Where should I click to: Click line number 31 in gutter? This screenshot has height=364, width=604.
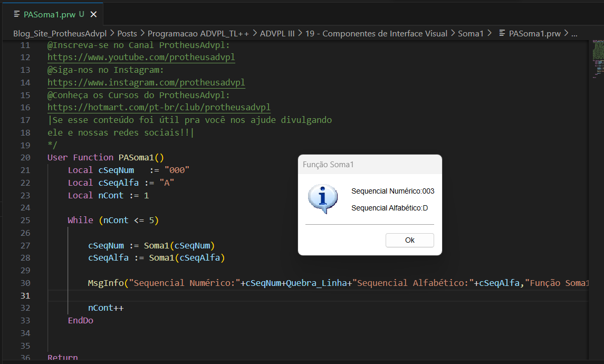pyautogui.click(x=25, y=295)
